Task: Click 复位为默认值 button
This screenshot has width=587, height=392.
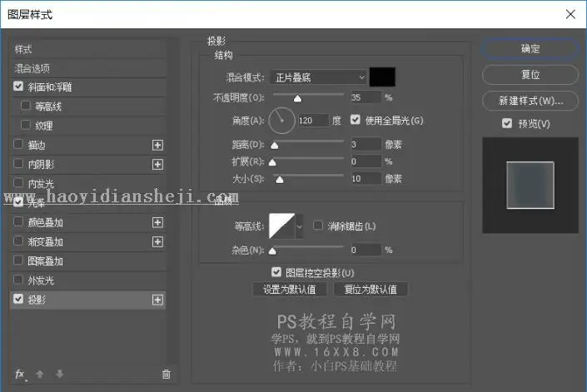Action: coord(371,289)
